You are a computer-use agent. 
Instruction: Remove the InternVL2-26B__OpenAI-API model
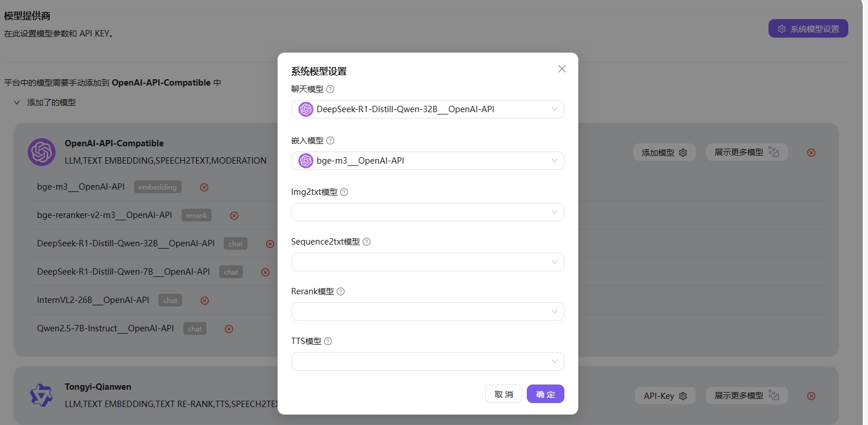click(204, 301)
